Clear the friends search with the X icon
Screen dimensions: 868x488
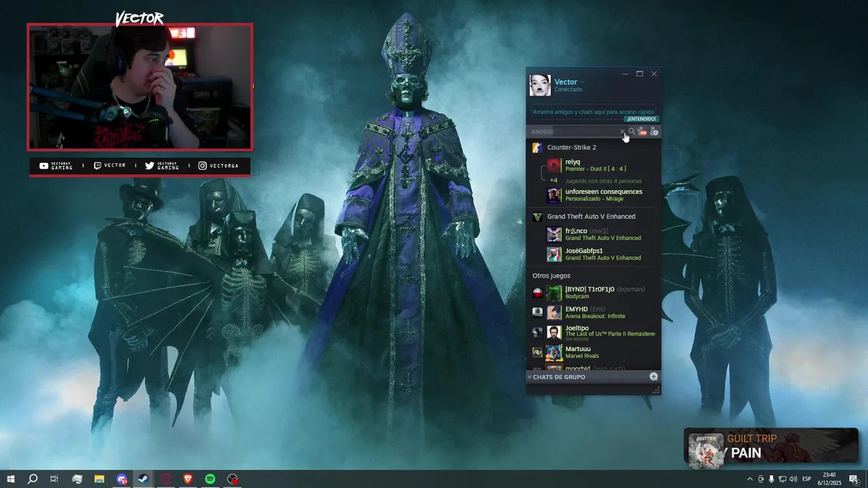point(623,131)
